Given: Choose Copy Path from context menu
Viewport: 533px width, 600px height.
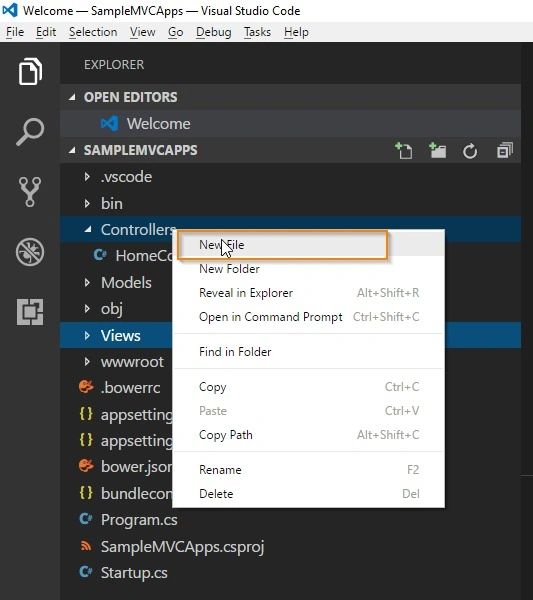Looking at the screenshot, I should (x=309, y=435).
